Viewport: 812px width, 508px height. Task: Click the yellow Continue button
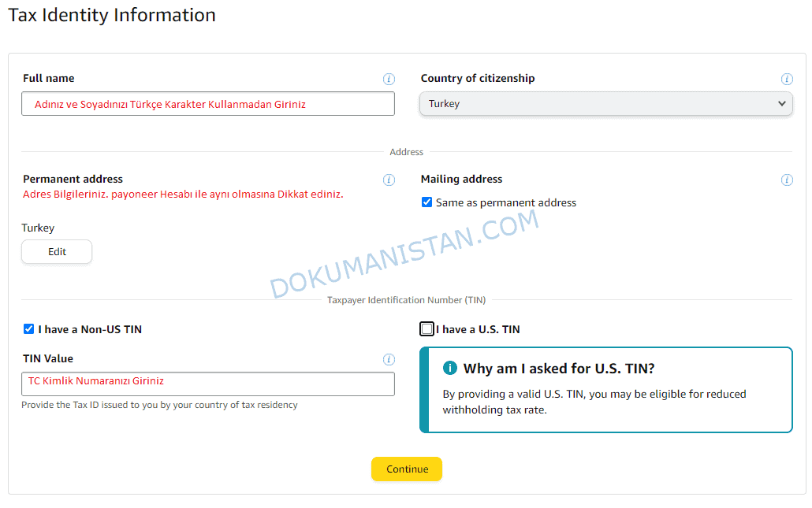point(407,469)
